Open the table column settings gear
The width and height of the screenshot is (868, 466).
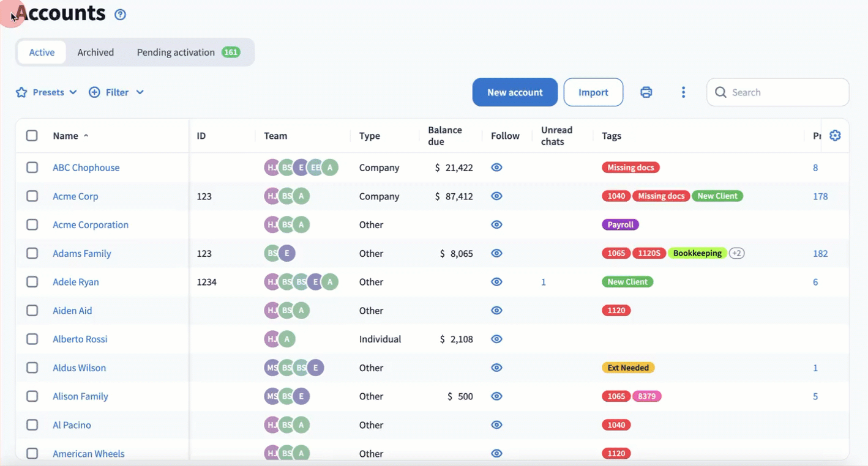(x=835, y=136)
